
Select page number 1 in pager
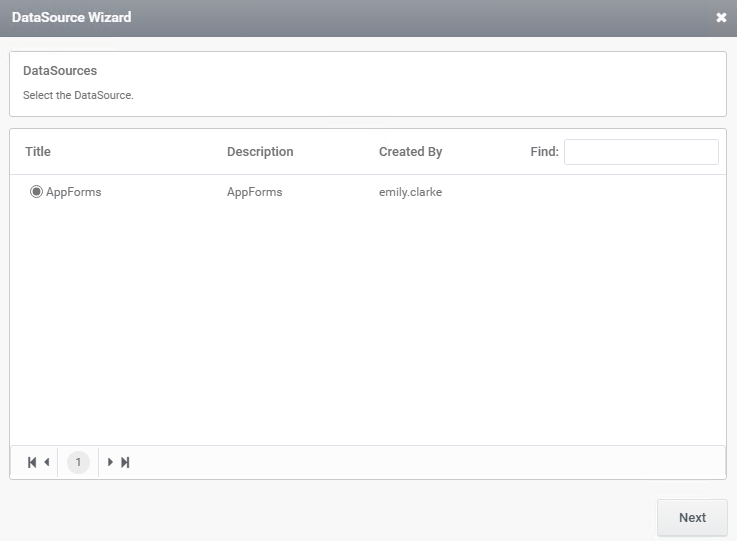point(78,463)
